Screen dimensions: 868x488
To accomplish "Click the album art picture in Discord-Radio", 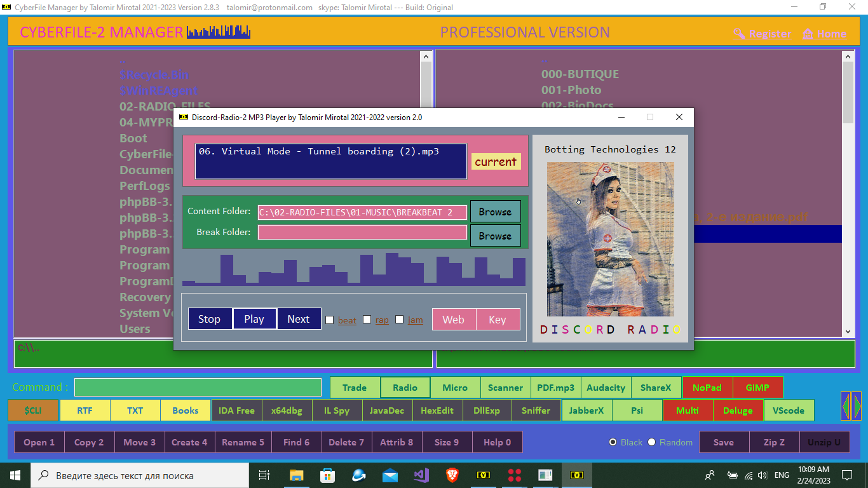I will 610,239.
